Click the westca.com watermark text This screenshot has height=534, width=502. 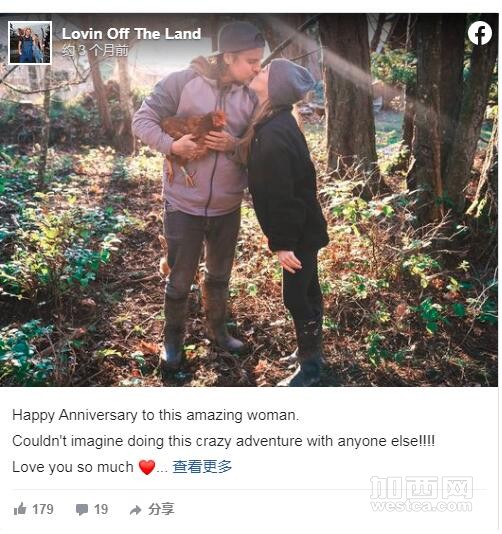coord(421,506)
